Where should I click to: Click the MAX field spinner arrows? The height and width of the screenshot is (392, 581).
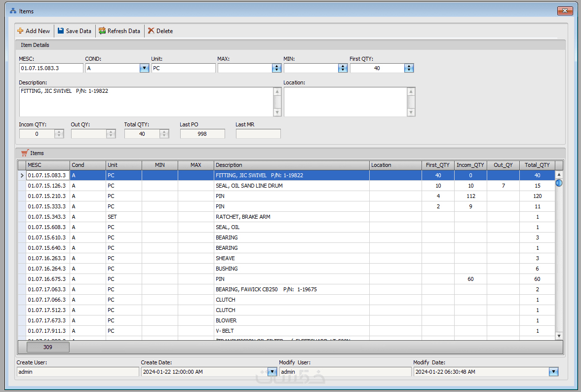276,68
